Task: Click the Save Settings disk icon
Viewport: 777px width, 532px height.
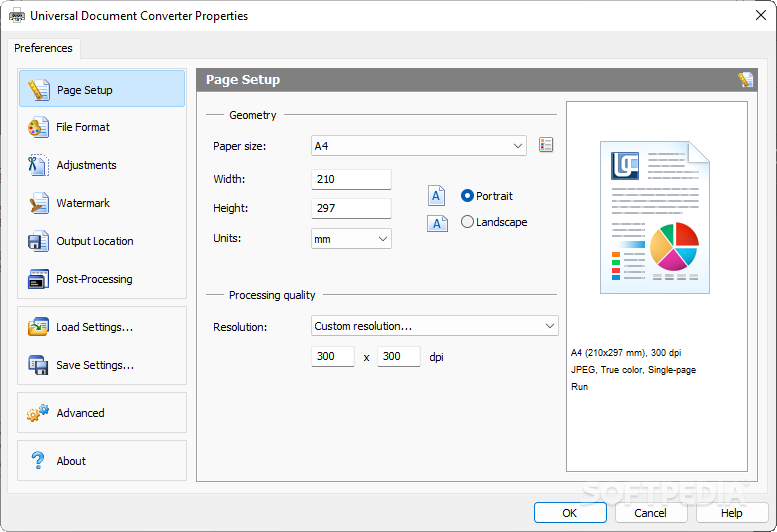Action: pos(38,365)
